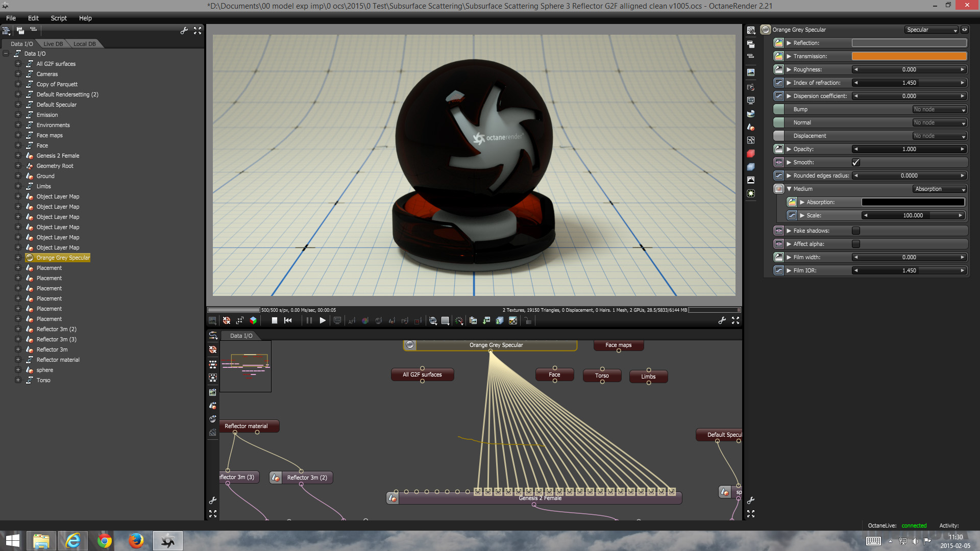Enable the Fake shadows checkbox

(x=856, y=231)
